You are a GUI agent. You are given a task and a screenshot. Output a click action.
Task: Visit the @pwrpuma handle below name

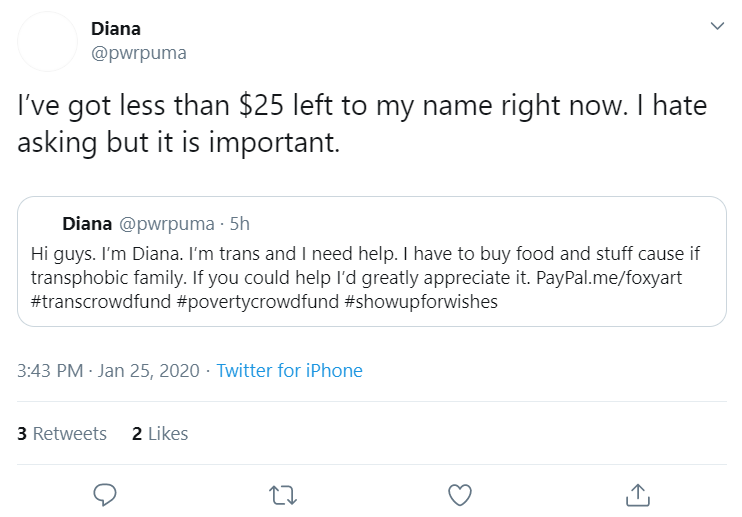pos(139,53)
